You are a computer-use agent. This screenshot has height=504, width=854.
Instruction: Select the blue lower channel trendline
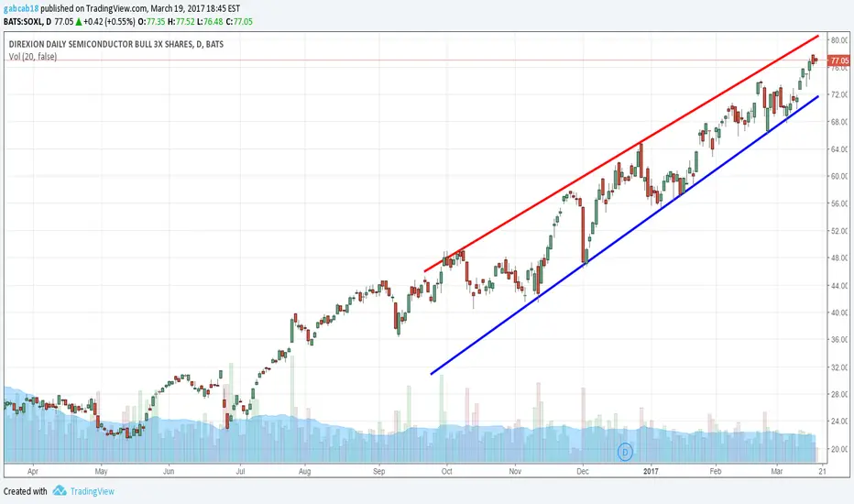[624, 236]
